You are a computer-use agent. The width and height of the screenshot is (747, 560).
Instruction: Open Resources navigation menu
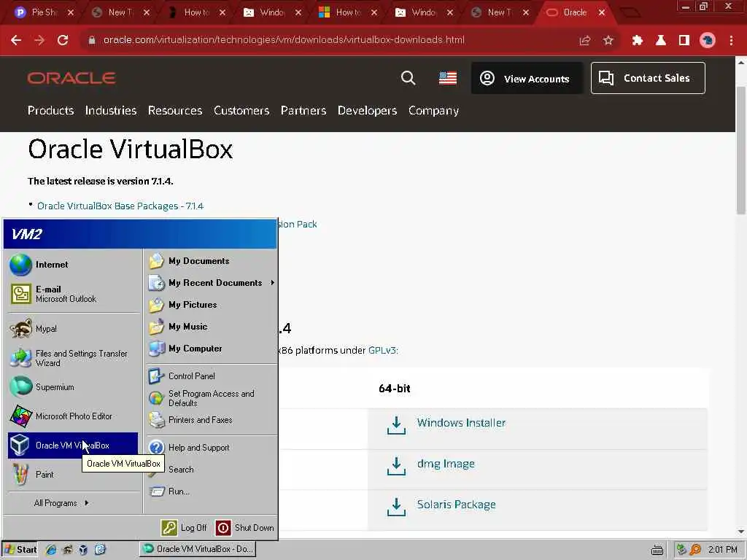pyautogui.click(x=175, y=111)
